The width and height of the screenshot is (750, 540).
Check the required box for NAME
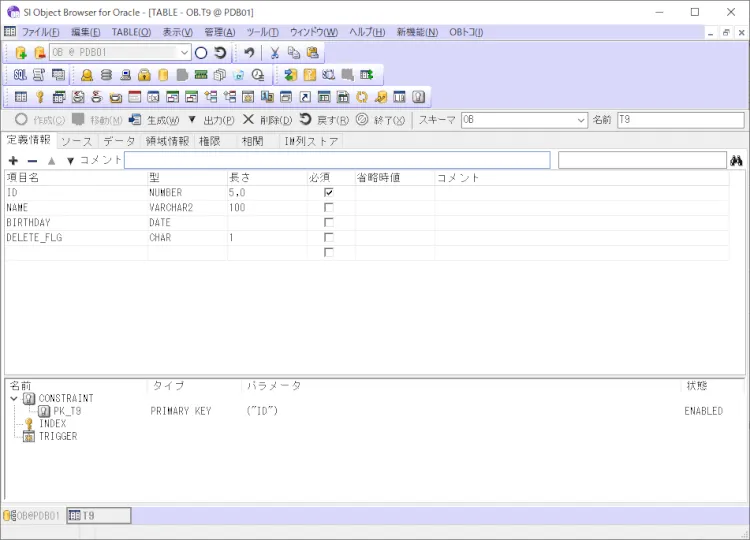[328, 207]
